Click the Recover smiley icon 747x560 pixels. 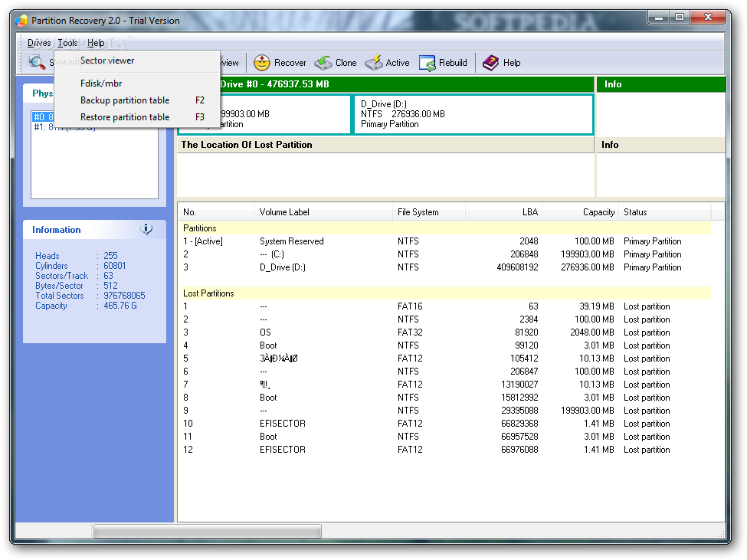pos(261,62)
